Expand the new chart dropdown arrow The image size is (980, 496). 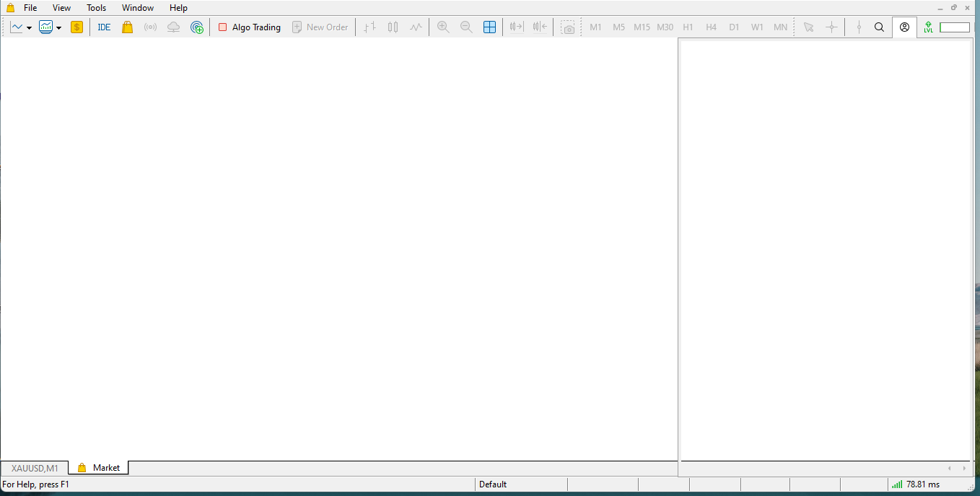(29, 27)
